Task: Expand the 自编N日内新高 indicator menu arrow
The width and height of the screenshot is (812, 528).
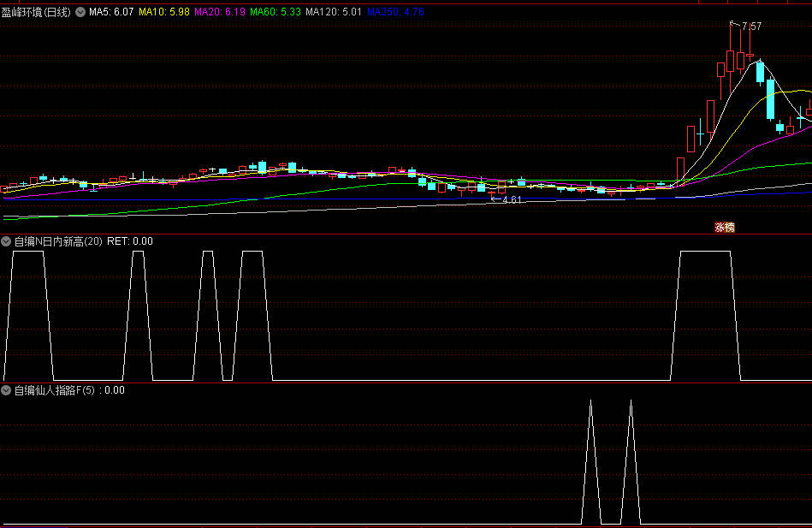Action: tap(7, 241)
